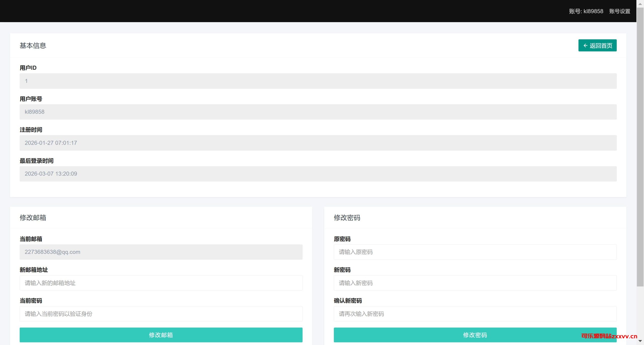644x345 pixels.
Task: Click into the 原密码 field
Action: (475, 252)
